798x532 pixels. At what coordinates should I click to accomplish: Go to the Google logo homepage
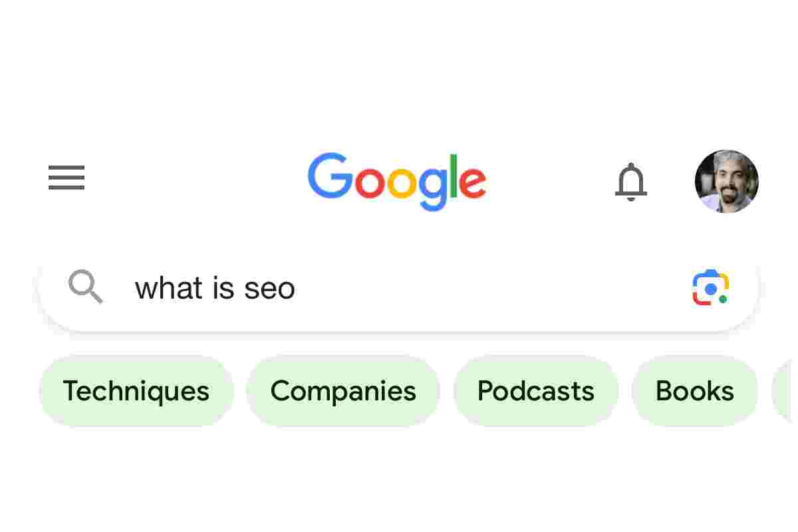(x=397, y=181)
